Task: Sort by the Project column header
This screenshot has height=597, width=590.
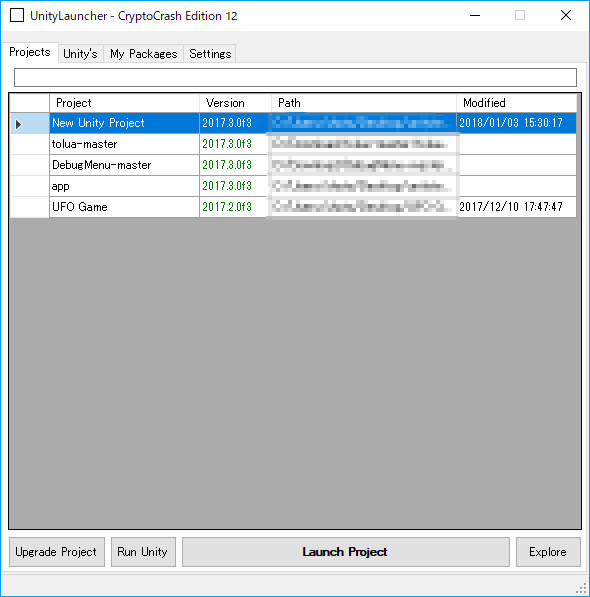Action: pos(124,103)
